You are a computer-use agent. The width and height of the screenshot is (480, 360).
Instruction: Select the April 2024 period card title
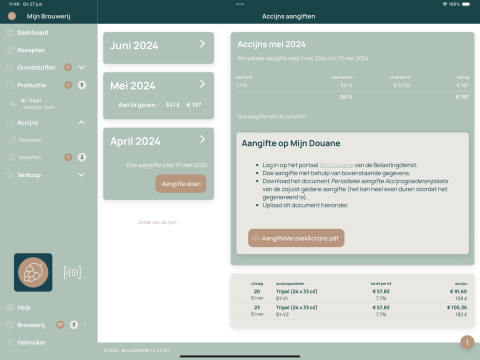click(x=135, y=141)
